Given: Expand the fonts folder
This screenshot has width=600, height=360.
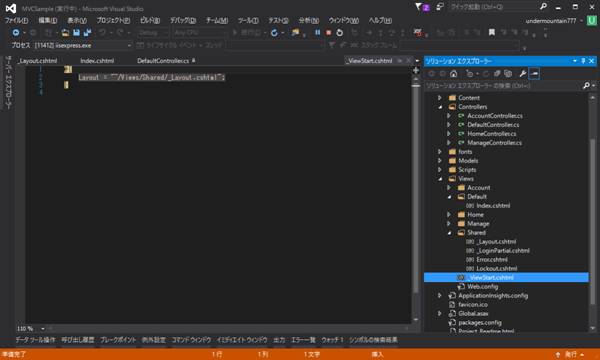Looking at the screenshot, I should pos(440,152).
